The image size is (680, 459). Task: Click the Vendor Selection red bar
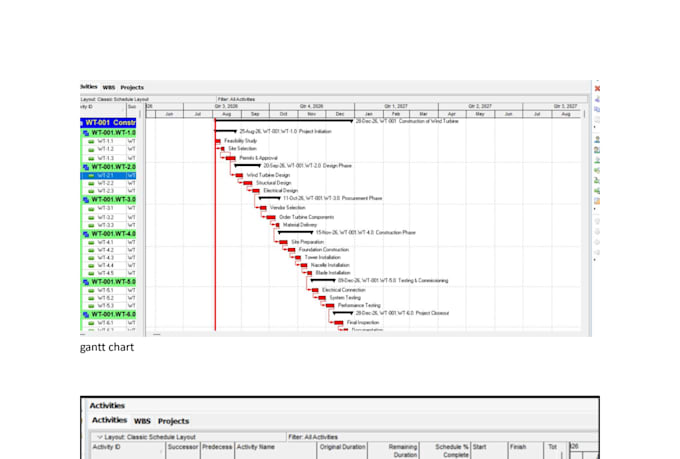click(x=263, y=208)
